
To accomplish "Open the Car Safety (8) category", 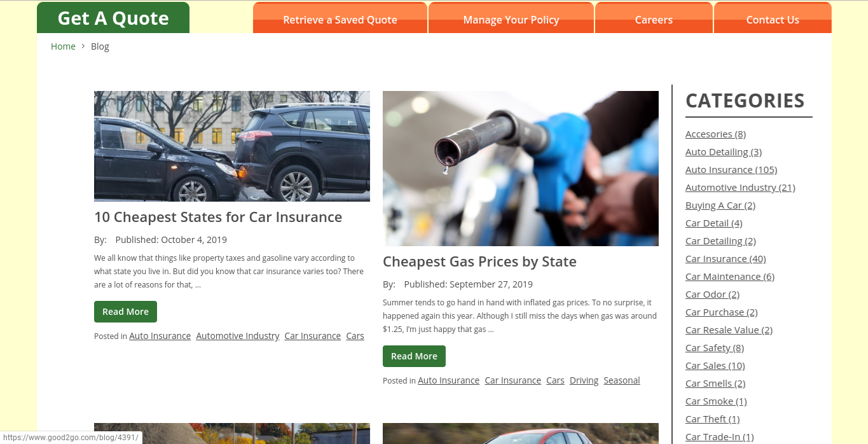I will [x=715, y=348].
